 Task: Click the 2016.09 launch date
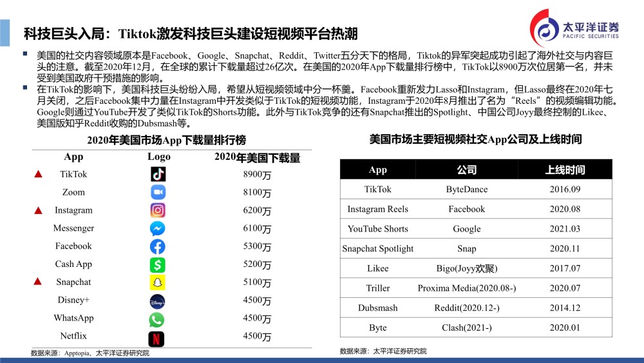tap(565, 189)
